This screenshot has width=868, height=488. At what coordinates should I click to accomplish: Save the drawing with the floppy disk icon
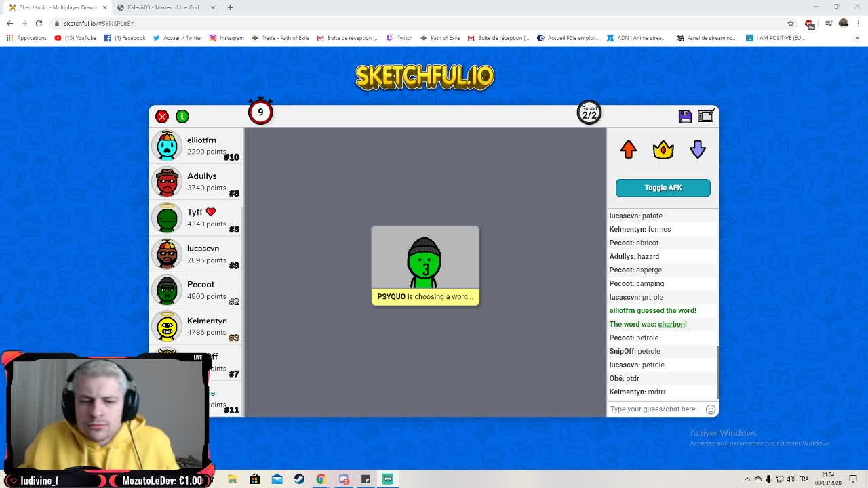[x=685, y=117]
